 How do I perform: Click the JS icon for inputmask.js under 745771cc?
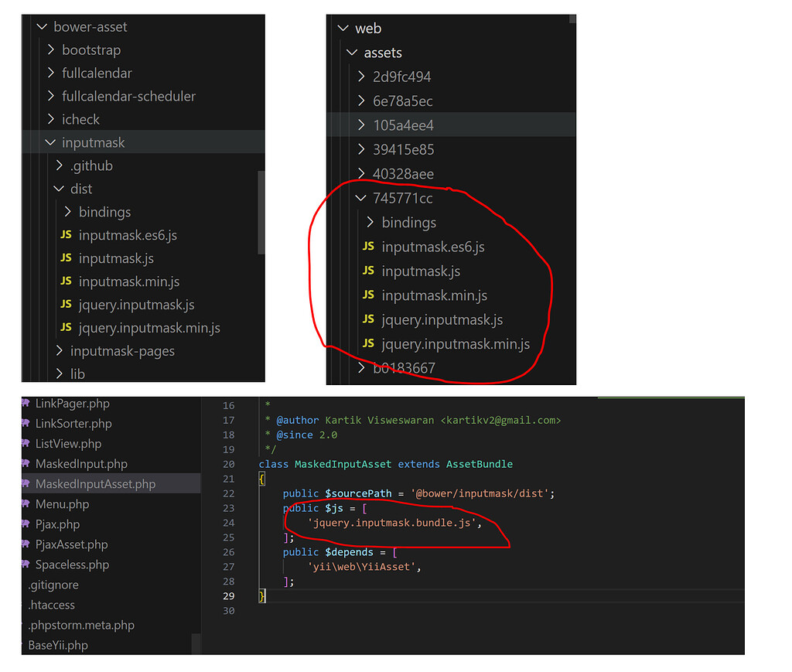point(369,271)
